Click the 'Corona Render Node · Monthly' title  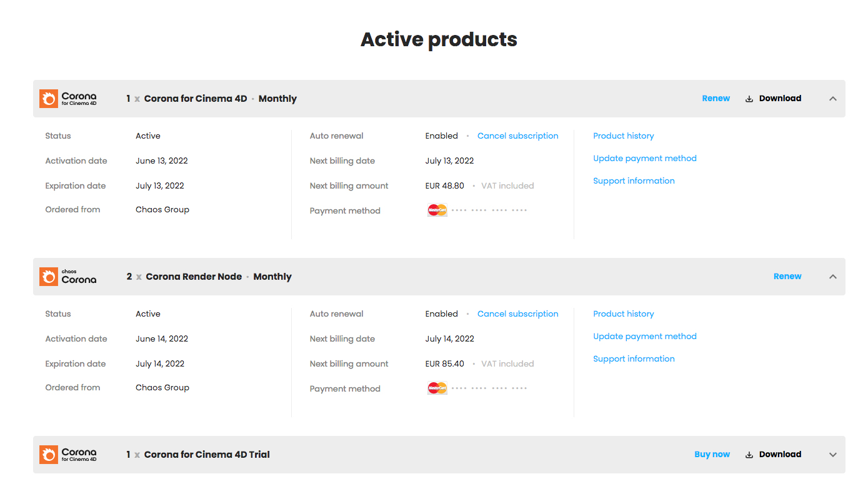tap(219, 277)
